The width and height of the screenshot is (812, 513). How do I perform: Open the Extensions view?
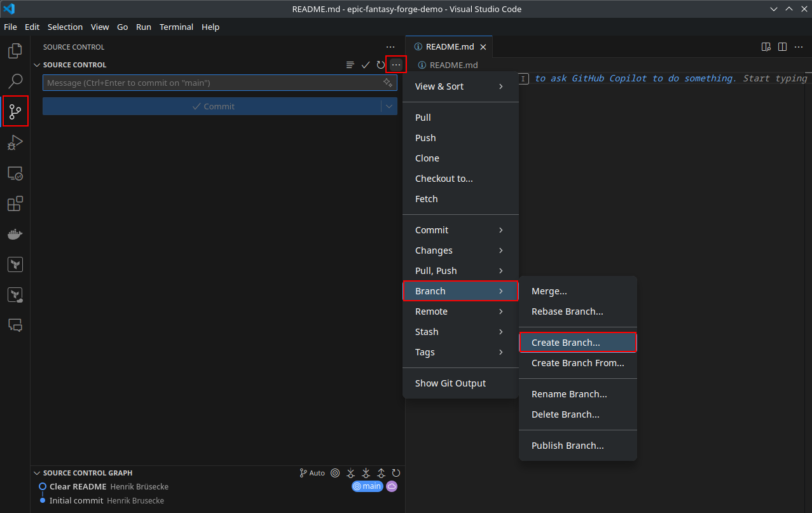coord(15,203)
